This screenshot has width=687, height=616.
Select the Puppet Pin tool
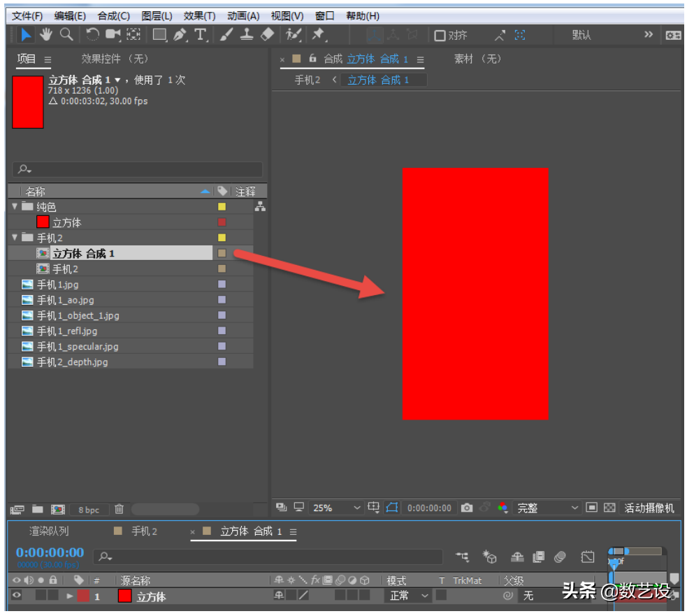[319, 34]
